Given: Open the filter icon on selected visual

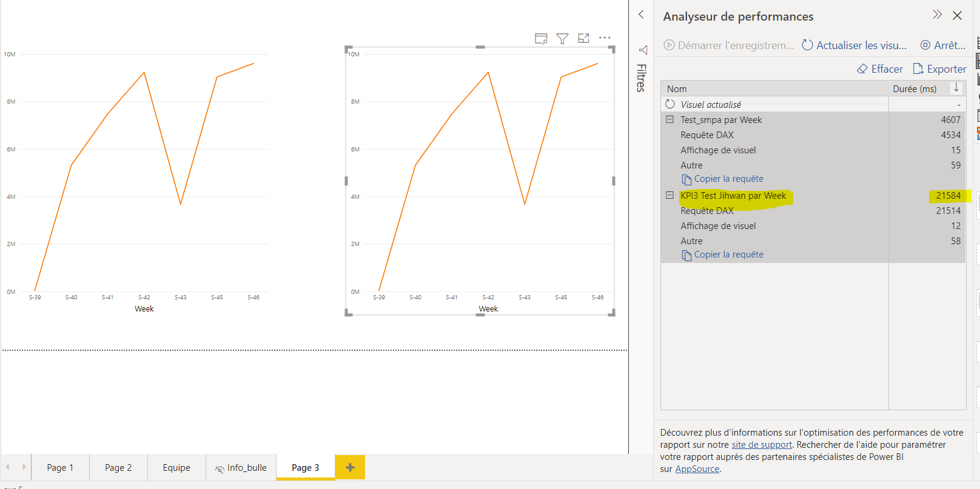Looking at the screenshot, I should (562, 39).
